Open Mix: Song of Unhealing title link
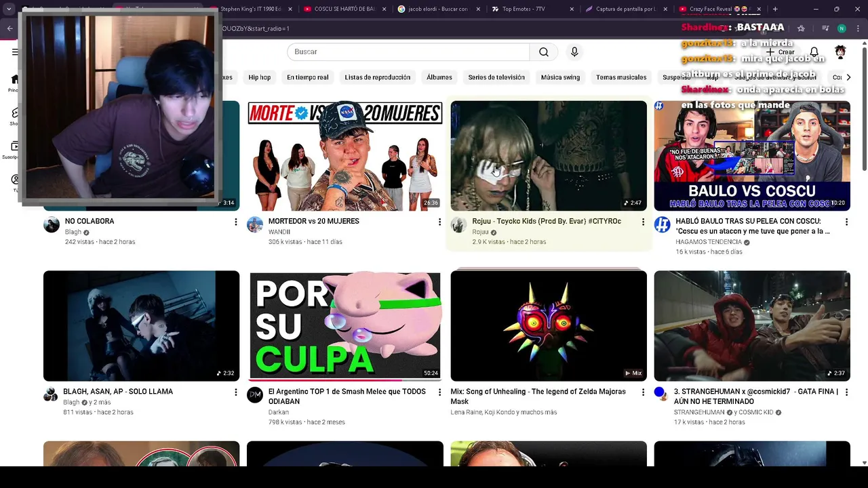 click(538, 396)
